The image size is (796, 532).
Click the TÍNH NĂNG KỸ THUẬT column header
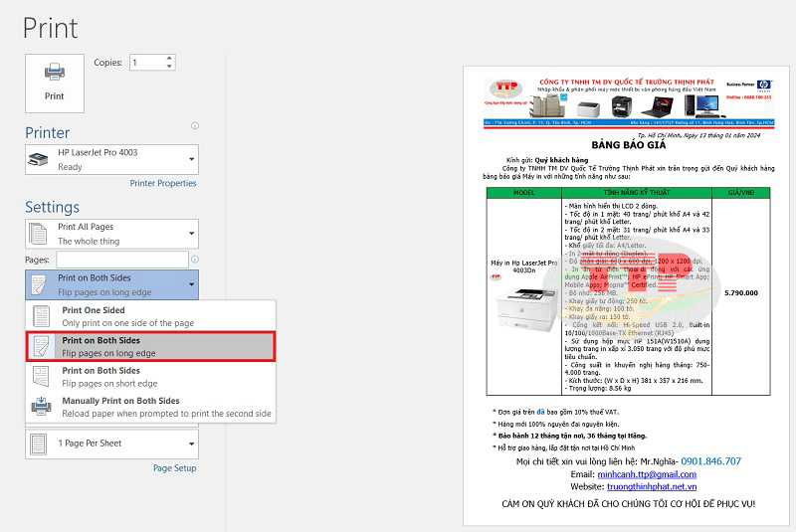click(637, 193)
